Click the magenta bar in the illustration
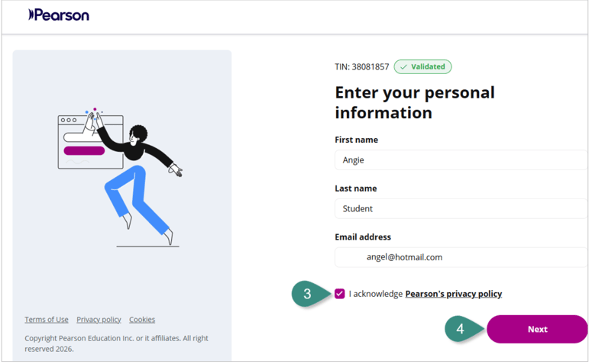Screen dimensions: 589x364 (x=84, y=150)
